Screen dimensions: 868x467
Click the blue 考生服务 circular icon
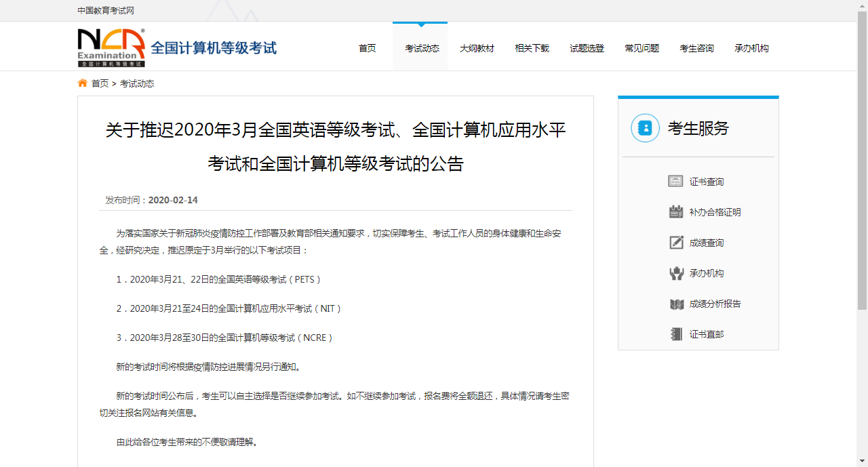coord(645,128)
